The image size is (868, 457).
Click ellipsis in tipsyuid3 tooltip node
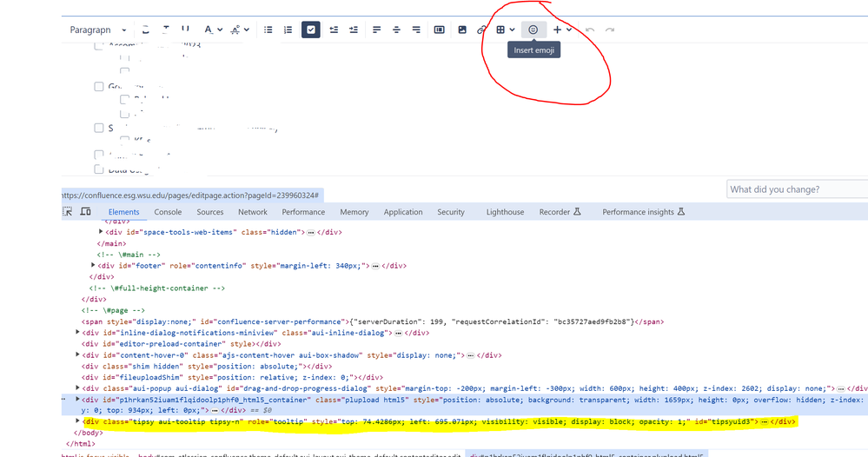click(x=765, y=422)
